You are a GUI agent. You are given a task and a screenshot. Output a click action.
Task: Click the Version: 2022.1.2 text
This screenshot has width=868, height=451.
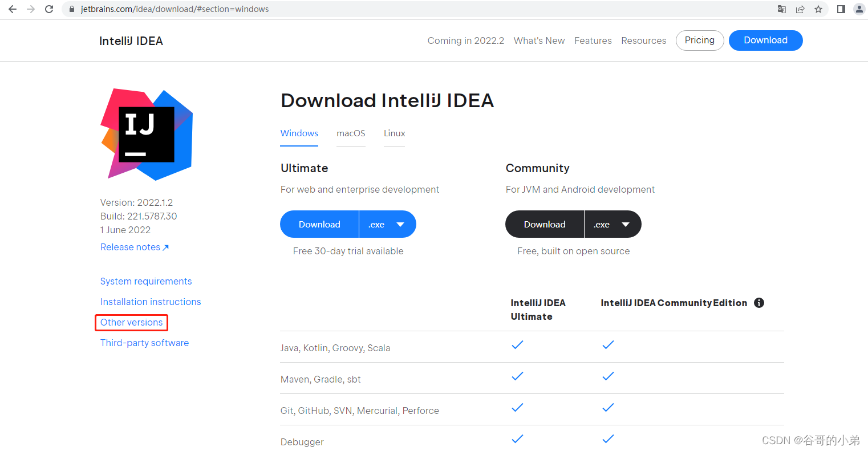pos(137,202)
